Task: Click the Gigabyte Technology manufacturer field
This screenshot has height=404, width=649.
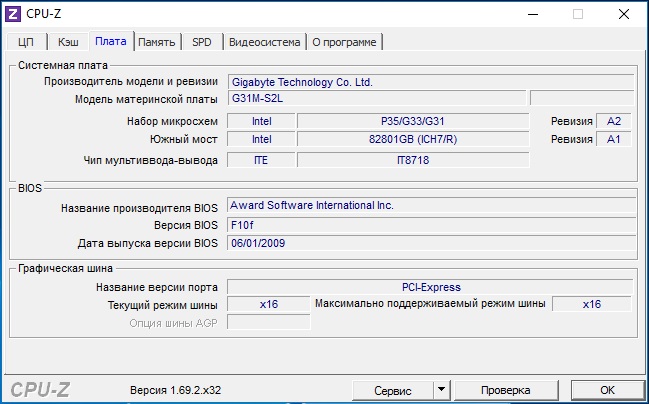Action: coord(430,82)
